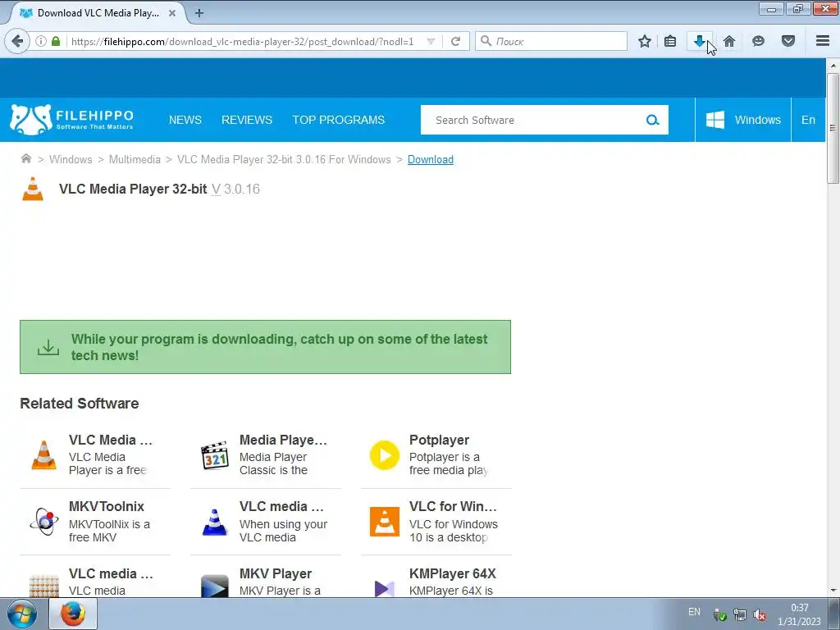Open the Potplayer title link
The height and width of the screenshot is (630, 840).
coord(440,440)
